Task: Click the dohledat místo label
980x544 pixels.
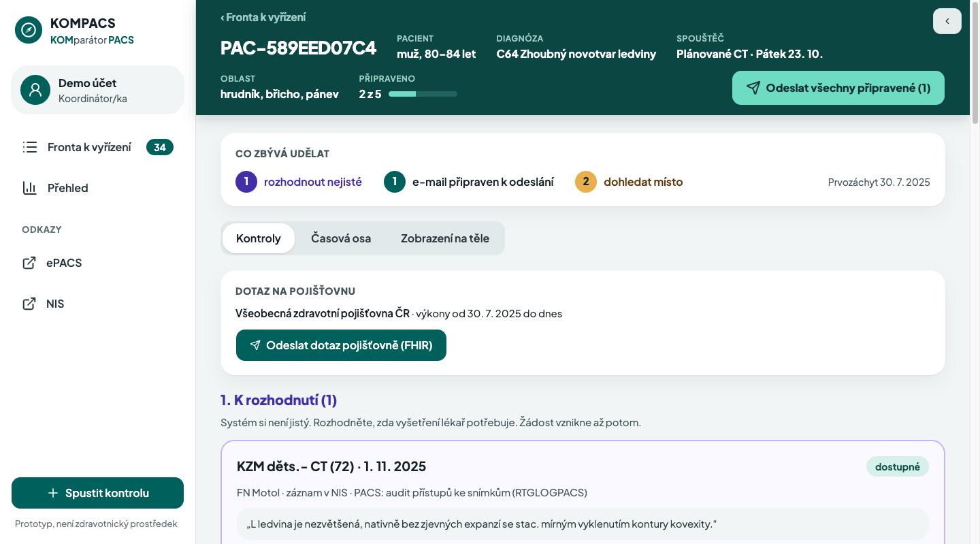Action: (643, 182)
